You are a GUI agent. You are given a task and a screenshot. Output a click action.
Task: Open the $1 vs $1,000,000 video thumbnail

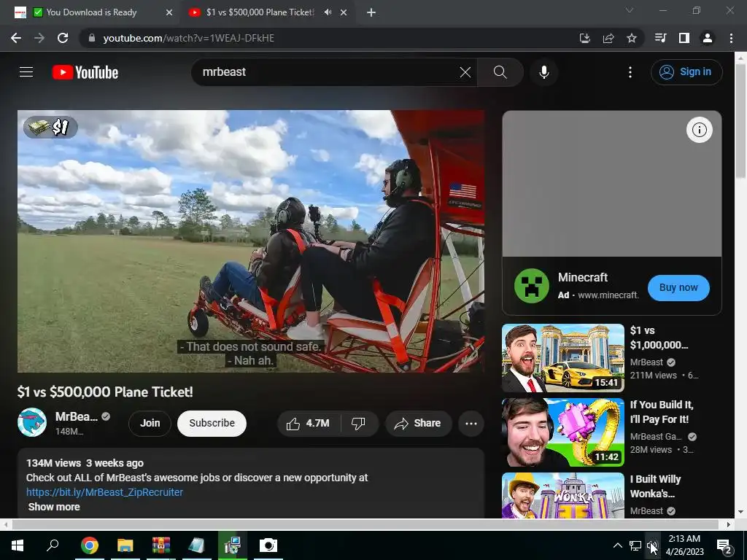pos(562,357)
